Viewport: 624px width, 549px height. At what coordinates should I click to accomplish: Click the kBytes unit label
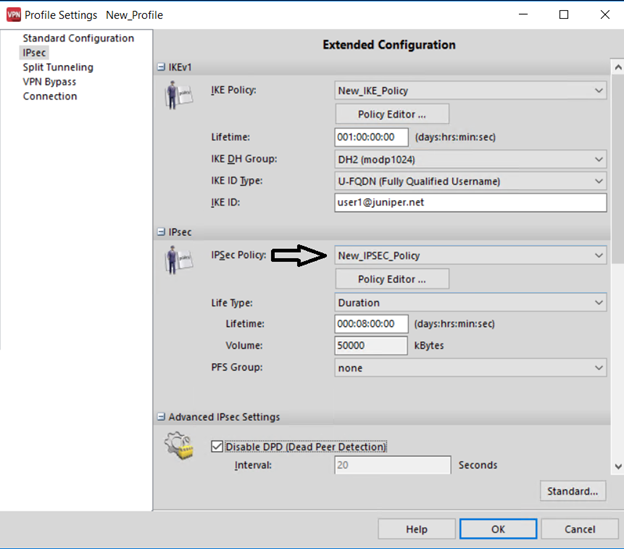point(429,345)
